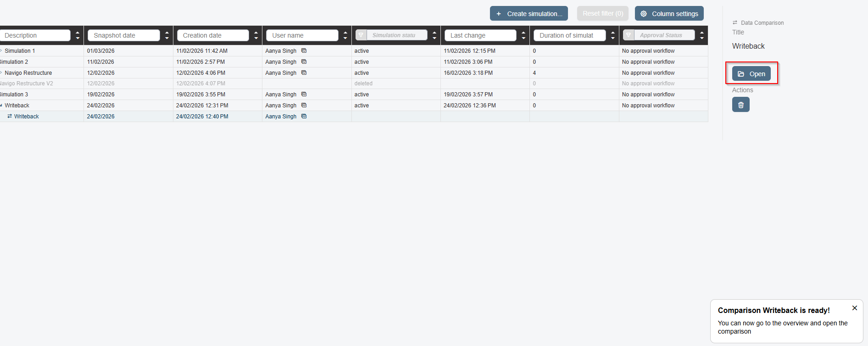Click snapshot date 01/03/2026
The height and width of the screenshot is (346, 868).
tap(101, 50)
